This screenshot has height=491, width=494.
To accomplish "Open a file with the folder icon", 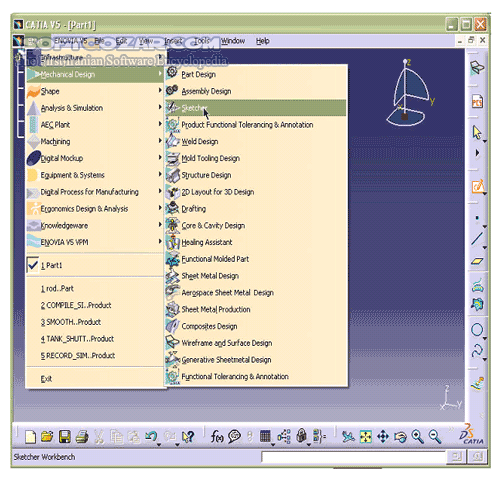I will [x=47, y=436].
